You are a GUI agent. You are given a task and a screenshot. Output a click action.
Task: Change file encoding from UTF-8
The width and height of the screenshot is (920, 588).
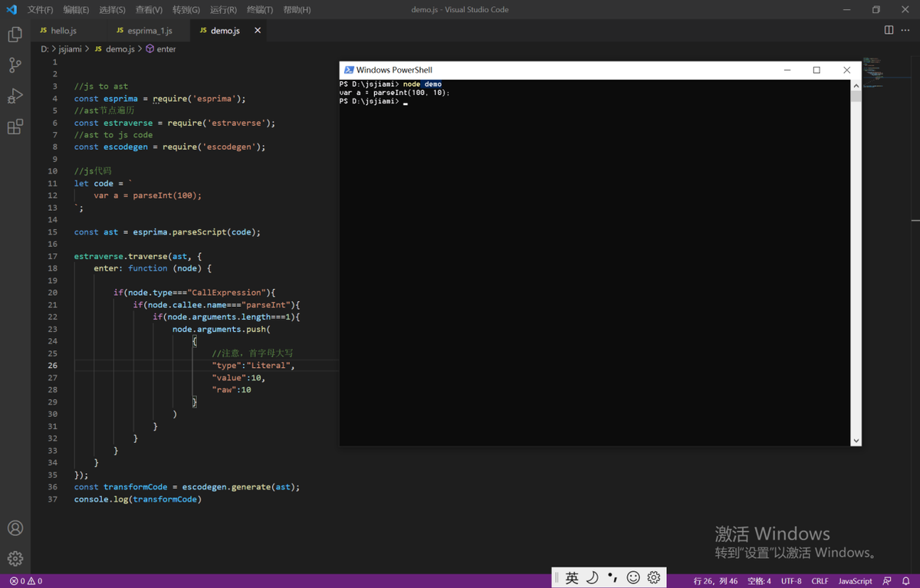(x=791, y=581)
